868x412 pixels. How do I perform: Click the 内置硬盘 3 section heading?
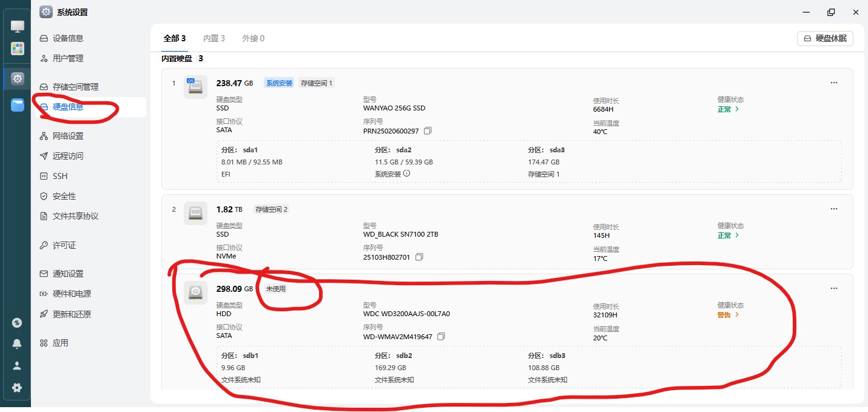point(183,59)
